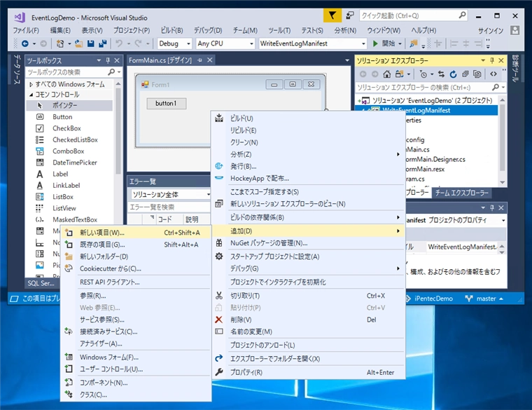Screen dimensions: 532x410
Task: Choose '既存の項目(G)...' from the Add submenu
Action: pyautogui.click(x=136, y=245)
